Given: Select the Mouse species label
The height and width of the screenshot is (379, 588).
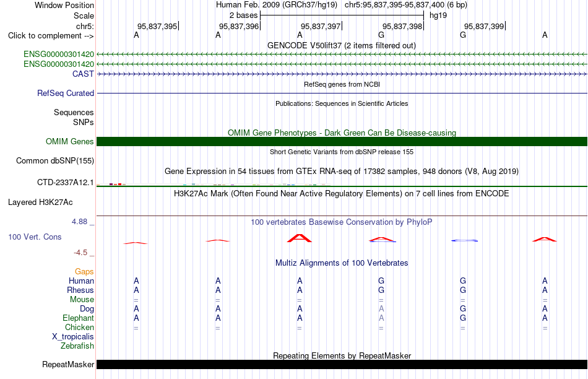Looking at the screenshot, I should (82, 300).
